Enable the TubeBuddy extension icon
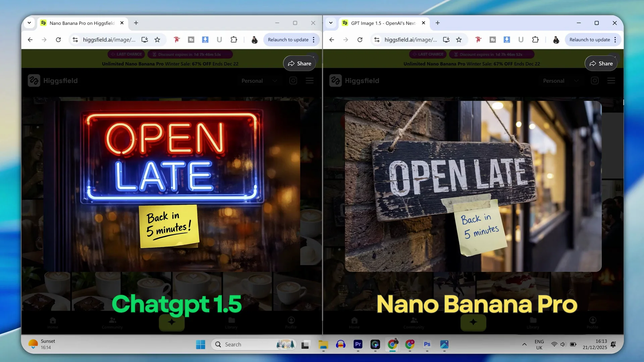 191,40
